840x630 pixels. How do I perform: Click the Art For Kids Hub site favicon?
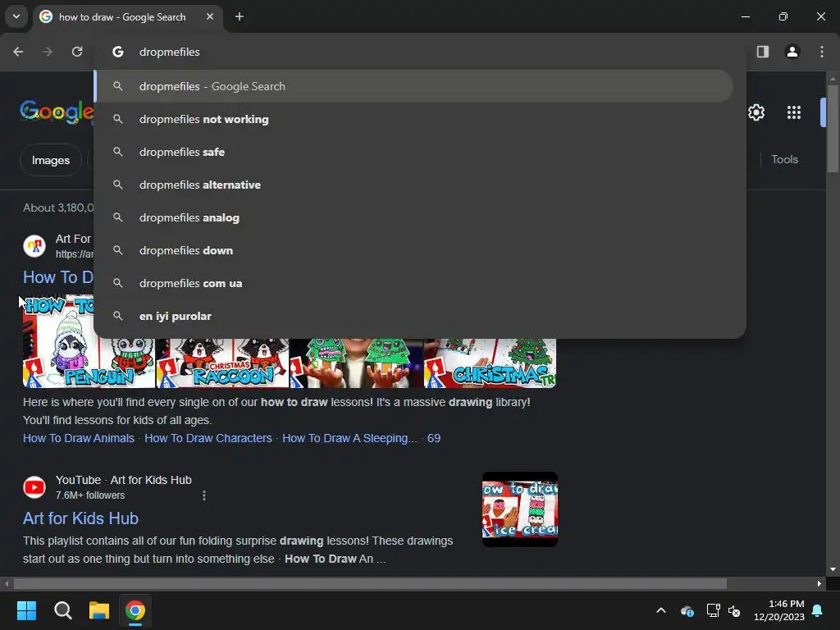(x=34, y=246)
